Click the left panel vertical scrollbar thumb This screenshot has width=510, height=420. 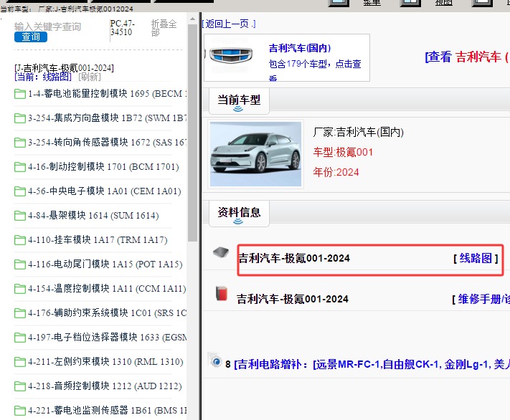click(x=192, y=133)
